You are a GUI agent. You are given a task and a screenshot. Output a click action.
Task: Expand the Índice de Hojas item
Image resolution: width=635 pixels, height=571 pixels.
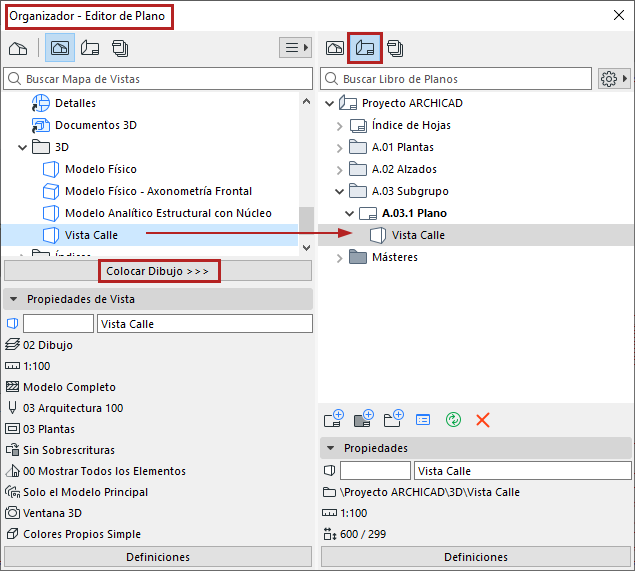pos(339,126)
